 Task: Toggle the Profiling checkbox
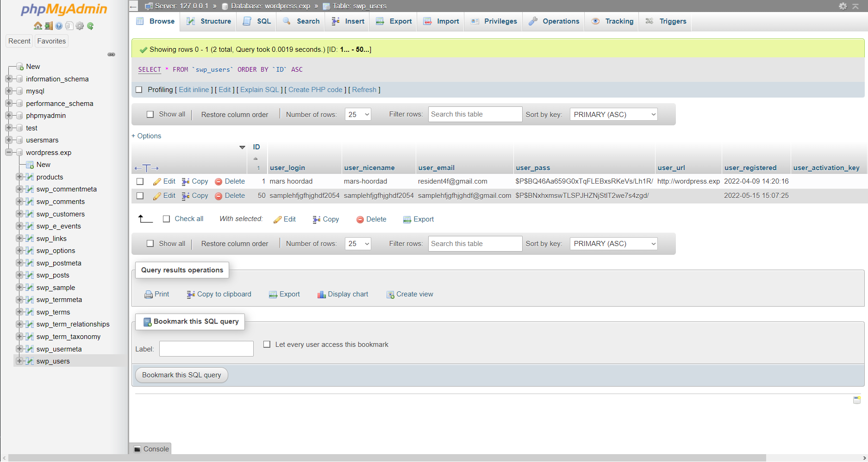pyautogui.click(x=139, y=90)
